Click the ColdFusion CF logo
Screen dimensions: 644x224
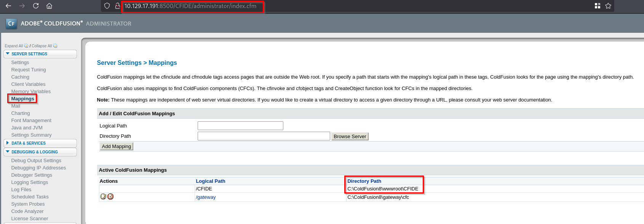[x=11, y=24]
